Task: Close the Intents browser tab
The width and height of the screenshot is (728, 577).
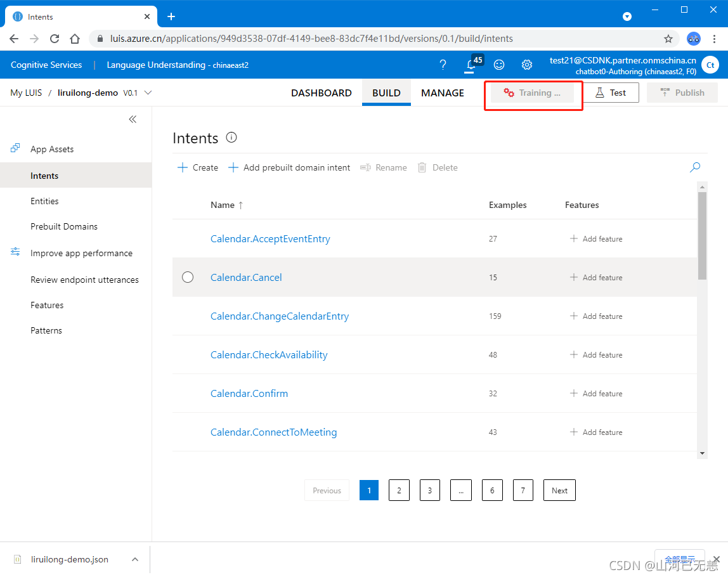Action: click(x=147, y=16)
